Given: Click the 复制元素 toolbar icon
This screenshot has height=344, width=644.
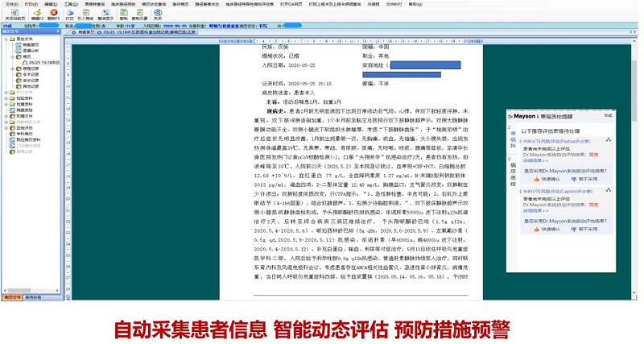Looking at the screenshot, I should (139, 15).
